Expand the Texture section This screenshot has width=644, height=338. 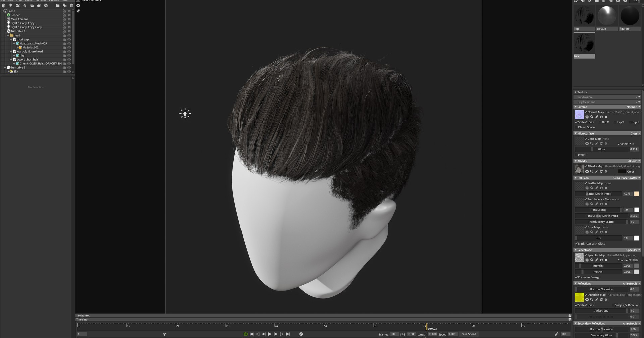(x=575, y=92)
